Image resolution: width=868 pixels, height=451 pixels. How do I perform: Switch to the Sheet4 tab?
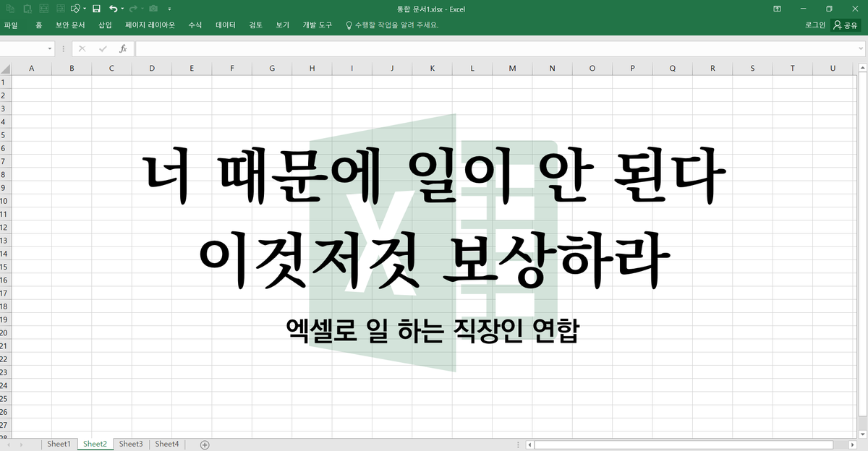tap(166, 444)
